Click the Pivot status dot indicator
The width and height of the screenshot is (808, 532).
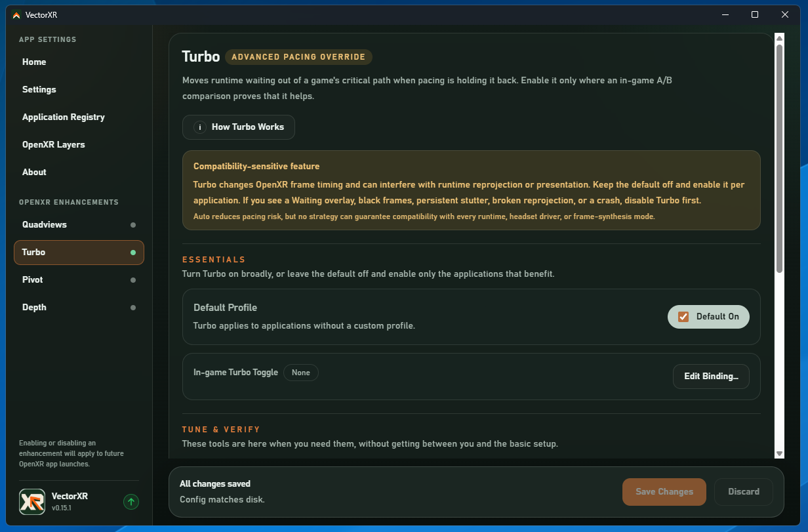[x=133, y=280]
